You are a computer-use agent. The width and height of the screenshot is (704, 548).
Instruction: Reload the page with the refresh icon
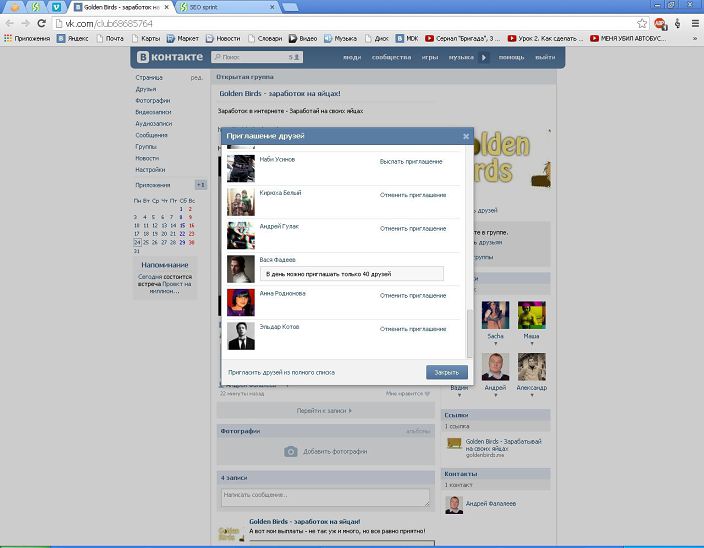click(x=42, y=23)
